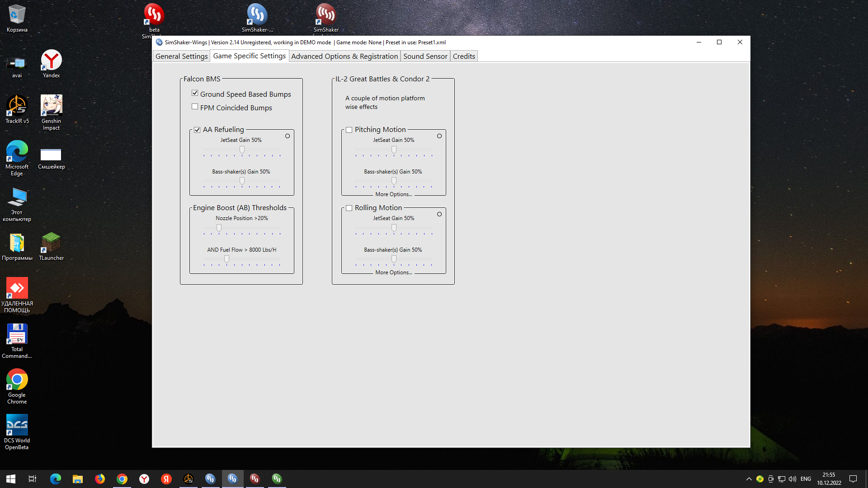Image resolution: width=868 pixels, height=488 pixels.
Task: Switch to the Sound Sensor tab
Action: (425, 56)
